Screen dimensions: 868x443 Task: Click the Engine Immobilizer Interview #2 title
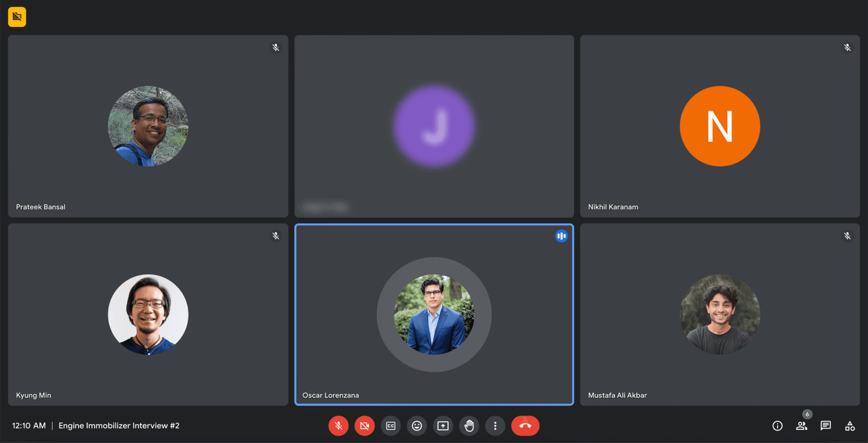coord(119,426)
